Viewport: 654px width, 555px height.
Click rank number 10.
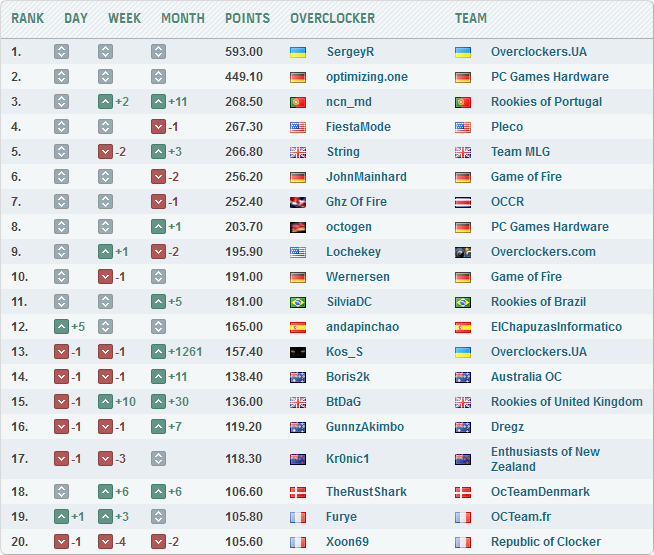pos(20,277)
